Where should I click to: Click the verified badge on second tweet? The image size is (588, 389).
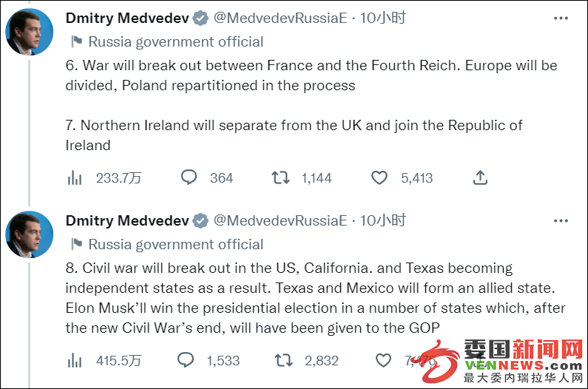pos(200,221)
